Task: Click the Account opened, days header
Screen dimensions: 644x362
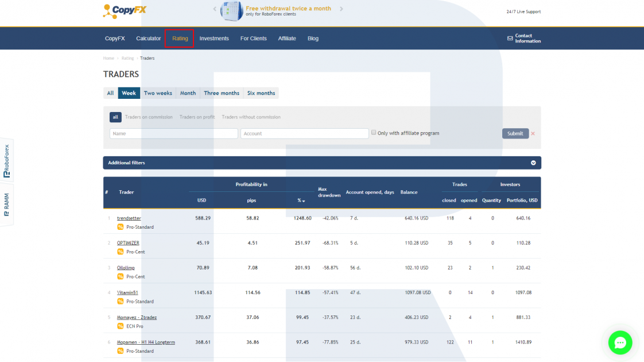Action: click(x=370, y=192)
